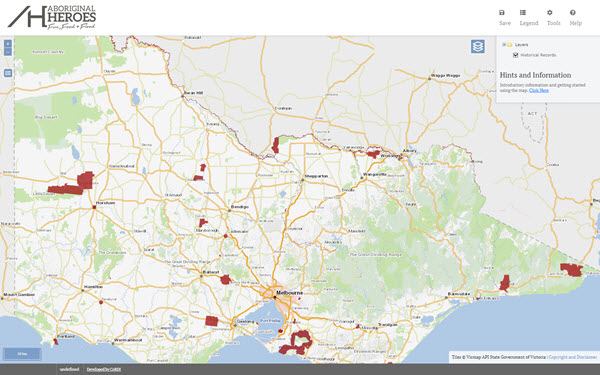Click the red polygon east of Ballarat
Screen dimensions: 600x375
click(x=225, y=280)
